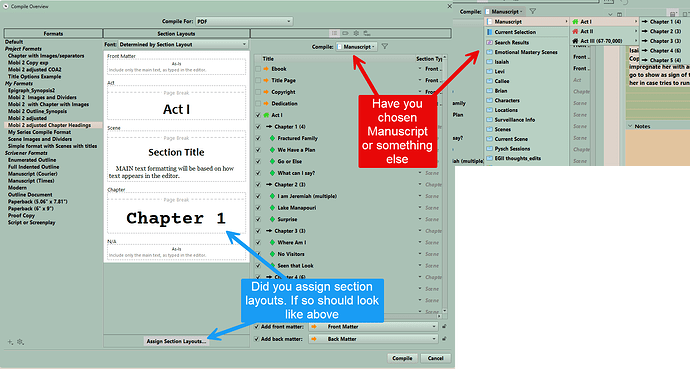Click the filter funnel in Compile Overview
This screenshot has width=690, height=369.
point(385,46)
